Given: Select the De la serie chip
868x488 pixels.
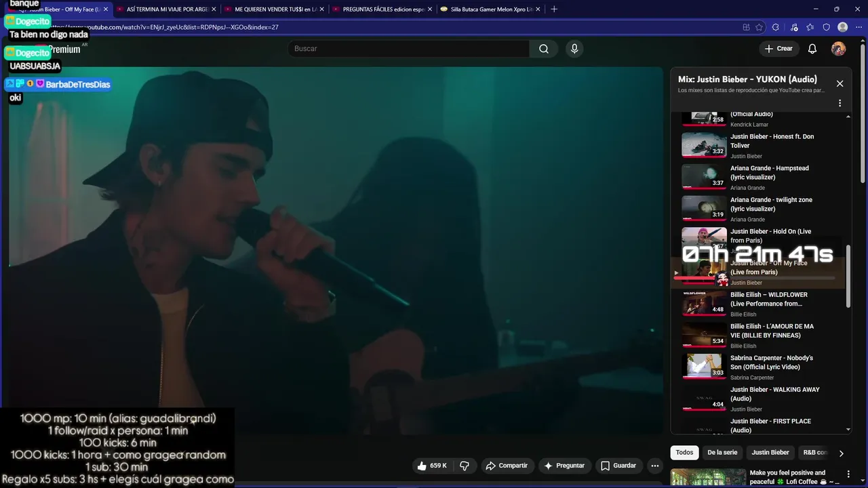Looking at the screenshot, I should (722, 453).
